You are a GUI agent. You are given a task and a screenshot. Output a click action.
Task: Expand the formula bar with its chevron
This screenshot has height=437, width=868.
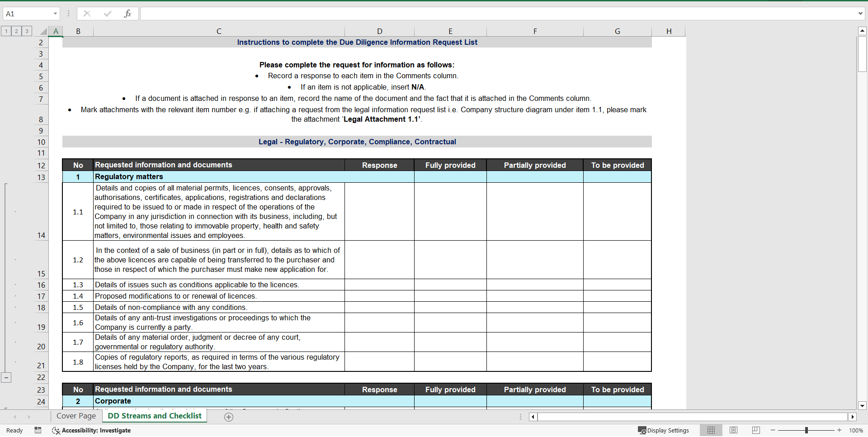click(x=861, y=14)
